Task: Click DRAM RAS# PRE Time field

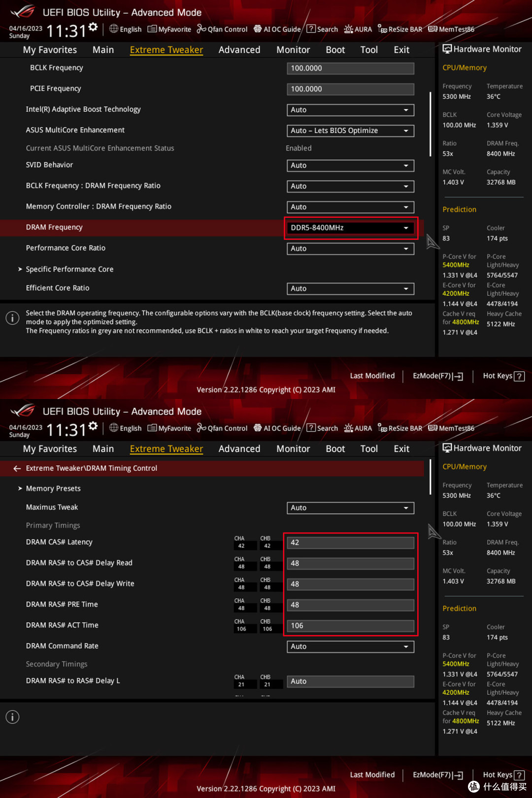Action: pyautogui.click(x=350, y=605)
